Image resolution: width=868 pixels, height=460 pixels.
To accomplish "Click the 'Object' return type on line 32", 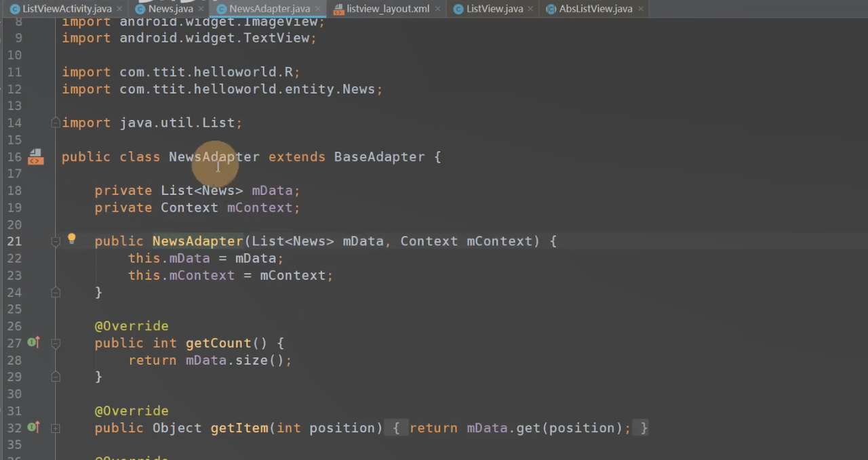I will pos(177,428).
